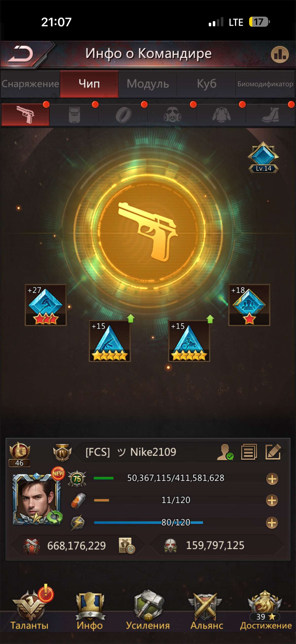296x644 pixels.
Task: Add energy 80/120 with plus button
Action: tap(272, 522)
